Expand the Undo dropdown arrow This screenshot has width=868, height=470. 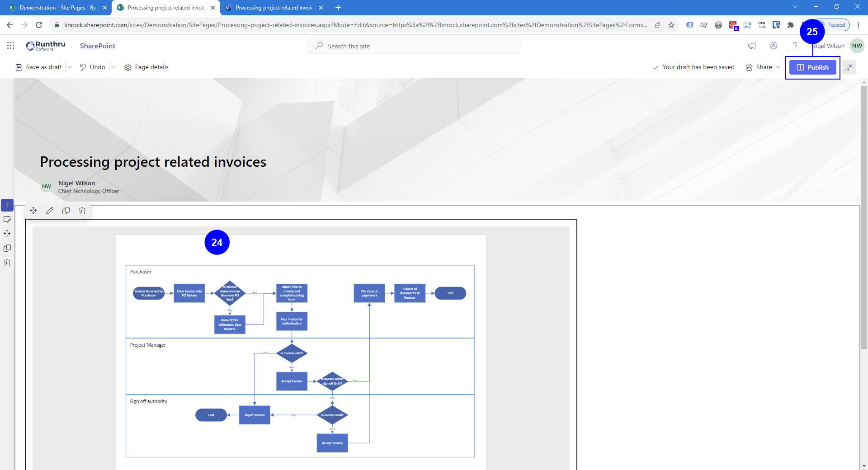coord(113,67)
